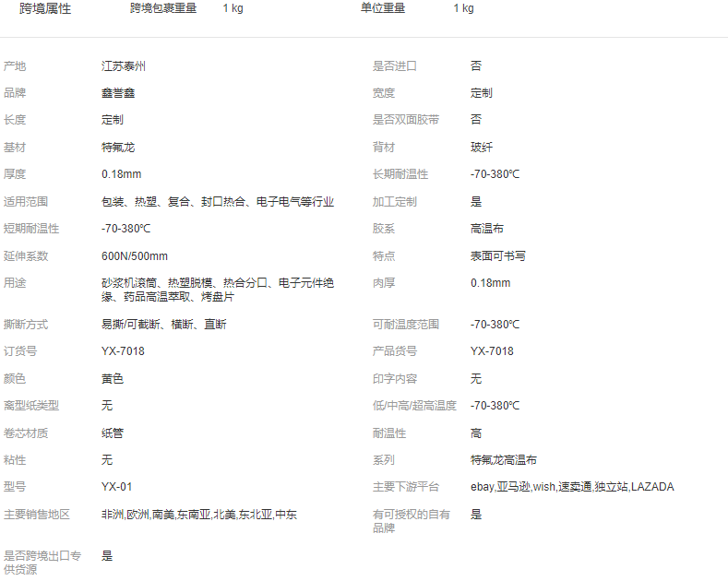728x581 pixels.
Task: Click the 无 value in the 粘性 row
Action: pos(107,460)
